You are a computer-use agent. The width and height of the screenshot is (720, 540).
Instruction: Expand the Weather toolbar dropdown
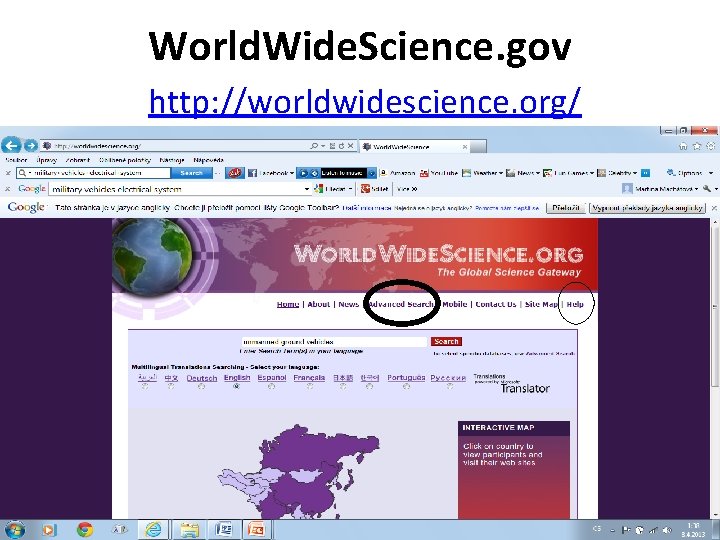click(x=501, y=174)
